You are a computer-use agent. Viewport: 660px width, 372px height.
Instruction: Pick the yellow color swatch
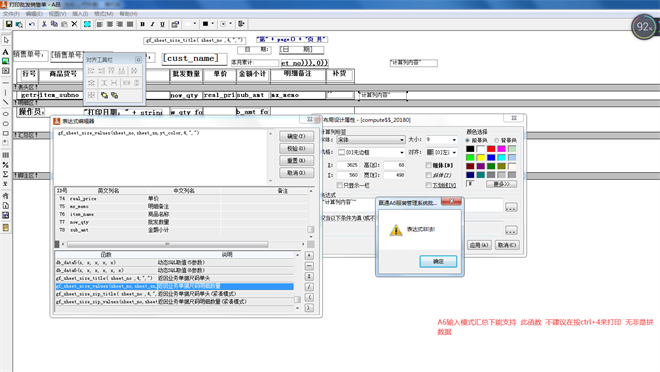pyautogui.click(x=480, y=158)
